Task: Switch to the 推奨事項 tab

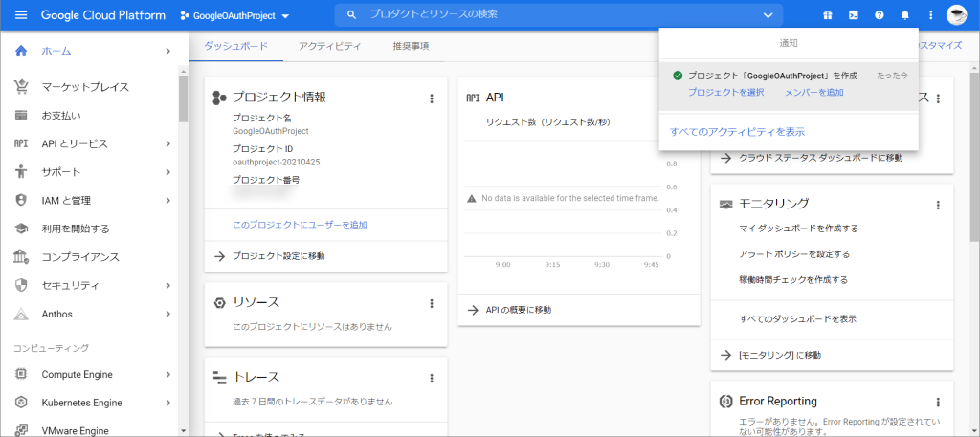Action: click(x=411, y=46)
